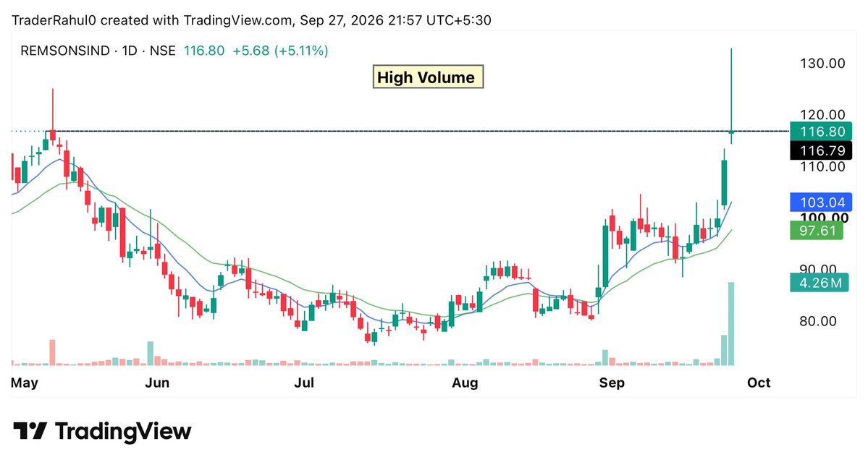Click the 130.00 price scale value
The height and width of the screenshot is (465, 868).
pyautogui.click(x=822, y=64)
